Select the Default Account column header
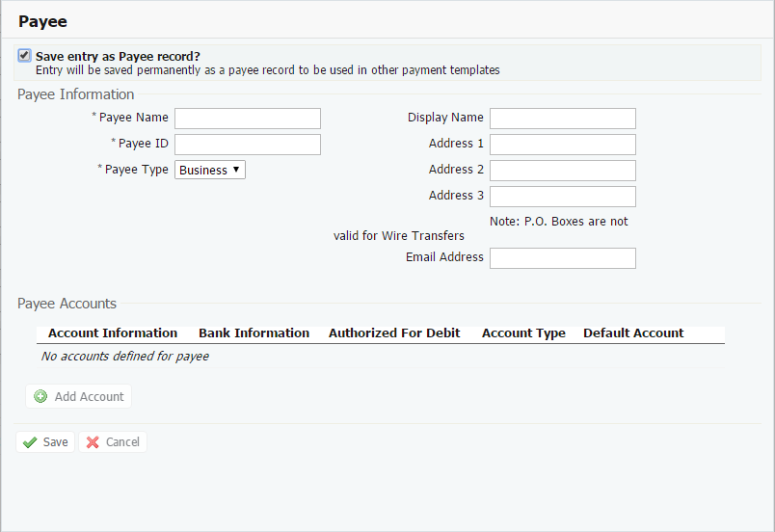This screenshot has width=775, height=532. coord(633,333)
